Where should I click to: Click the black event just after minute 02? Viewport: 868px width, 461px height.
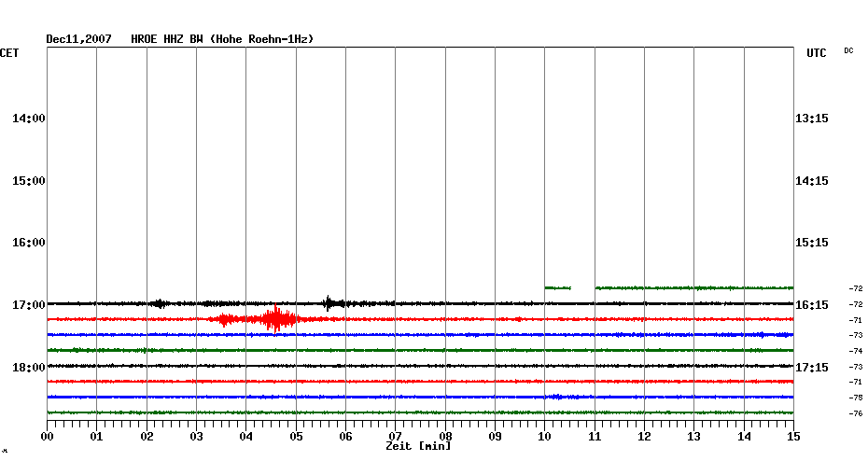point(160,303)
